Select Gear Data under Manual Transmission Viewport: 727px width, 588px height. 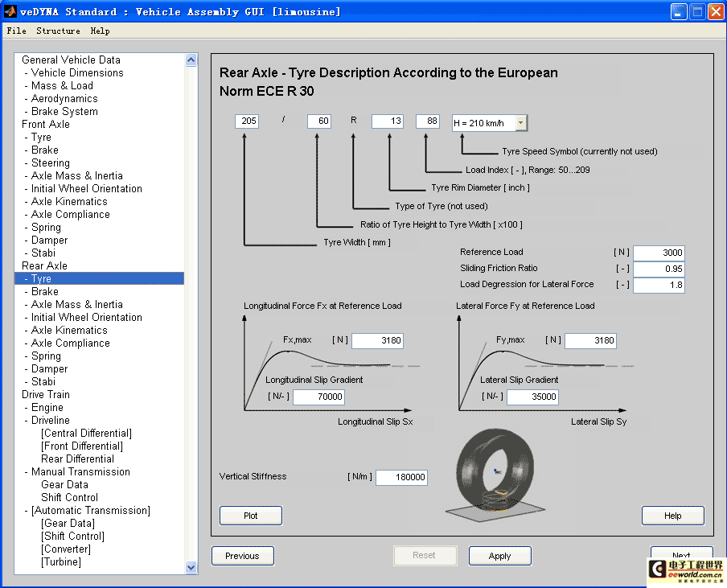64,484
